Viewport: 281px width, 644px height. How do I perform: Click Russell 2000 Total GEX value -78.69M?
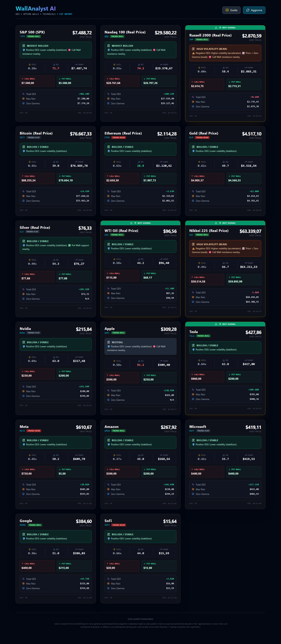click(254, 97)
